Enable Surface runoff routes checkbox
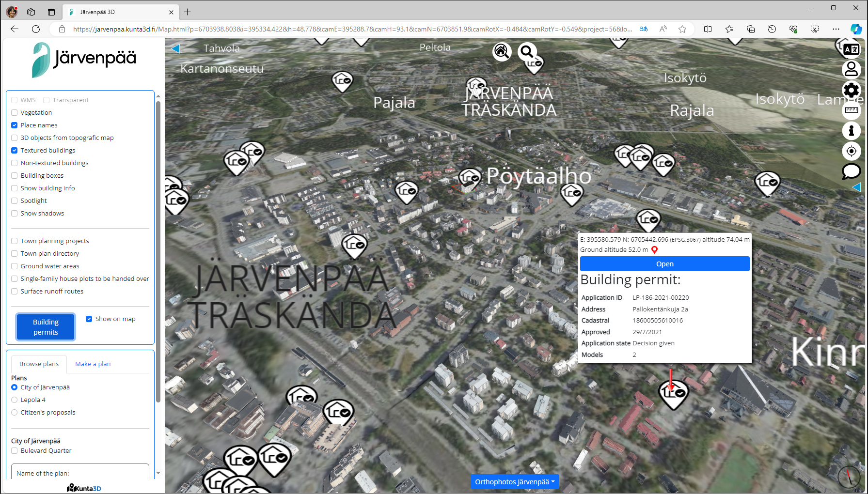The width and height of the screenshot is (868, 494). pyautogui.click(x=15, y=291)
